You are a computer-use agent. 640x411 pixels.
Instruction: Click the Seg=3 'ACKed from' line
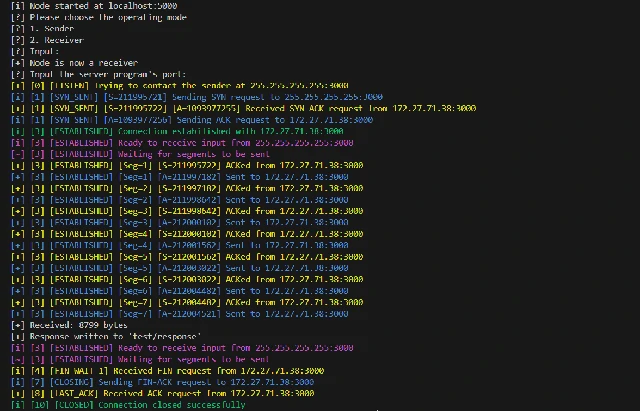point(187,211)
